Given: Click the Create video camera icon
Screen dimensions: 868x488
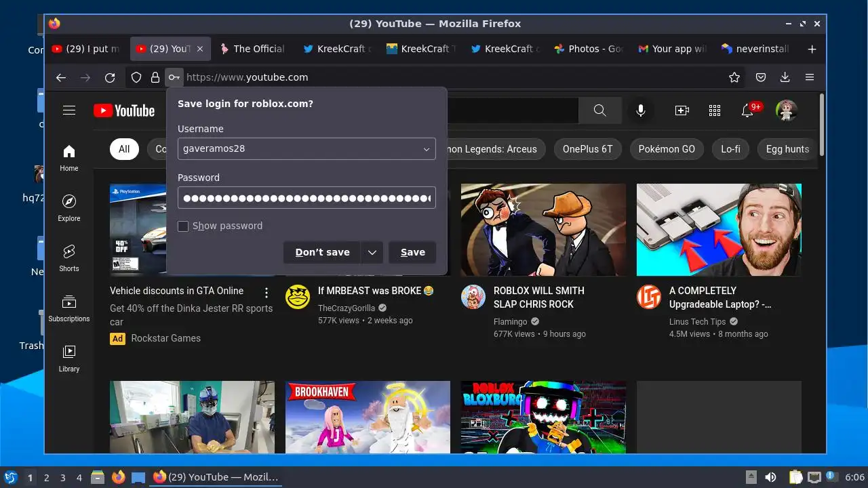Looking at the screenshot, I should pos(682,110).
